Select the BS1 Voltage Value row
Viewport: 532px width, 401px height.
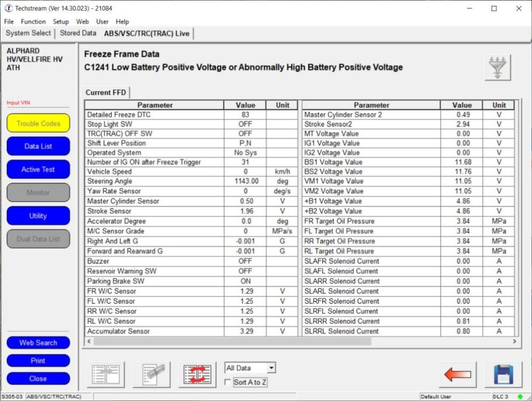click(408, 162)
